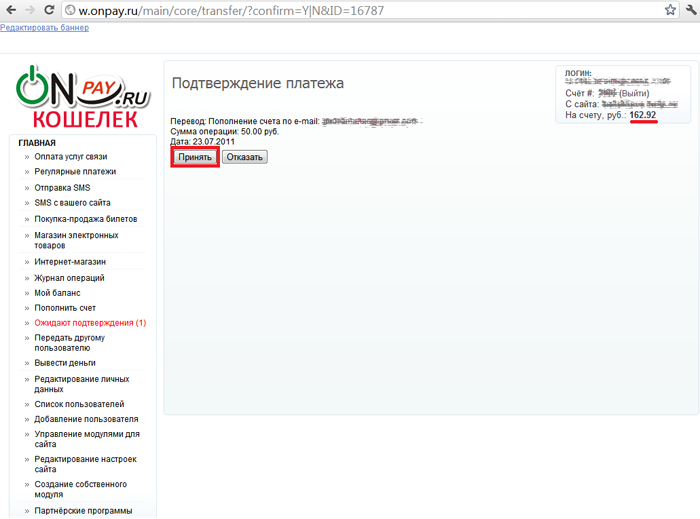Open the browser wrench settings menu
This screenshot has width=700, height=519.
click(x=691, y=10)
